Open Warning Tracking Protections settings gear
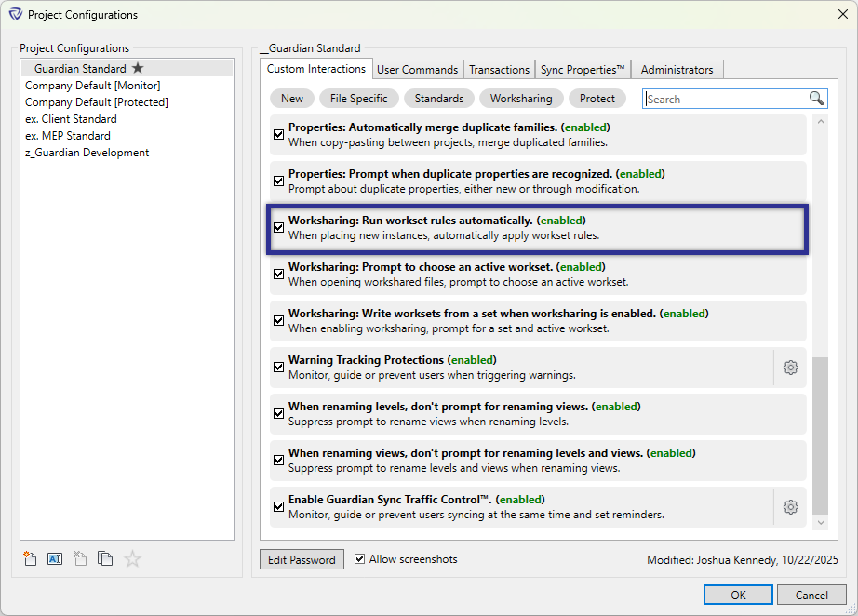Viewport: 858px width, 616px height. [x=790, y=368]
